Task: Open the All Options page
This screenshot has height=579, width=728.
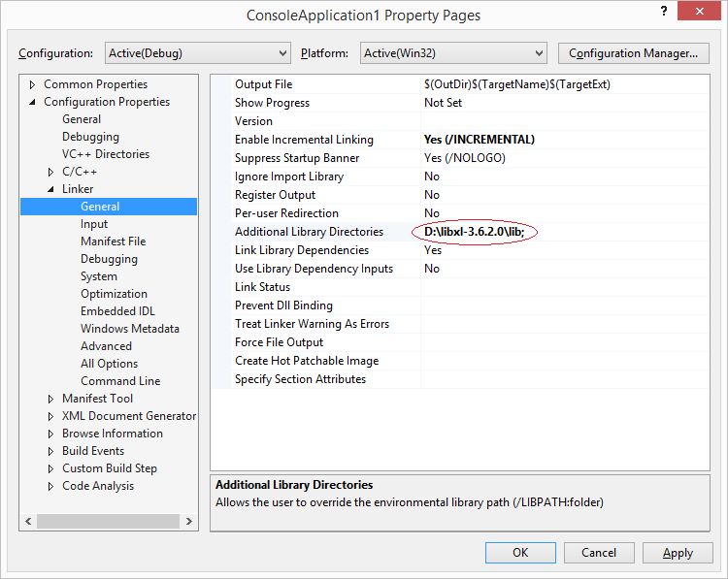Action: pos(109,364)
